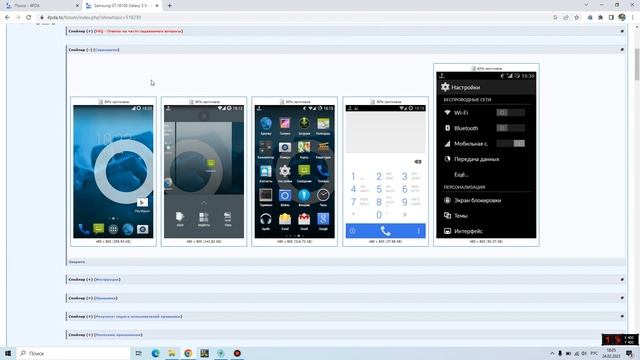Launch Microsoft Edge from the taskbar
The height and width of the screenshot is (360, 640).
point(156,353)
